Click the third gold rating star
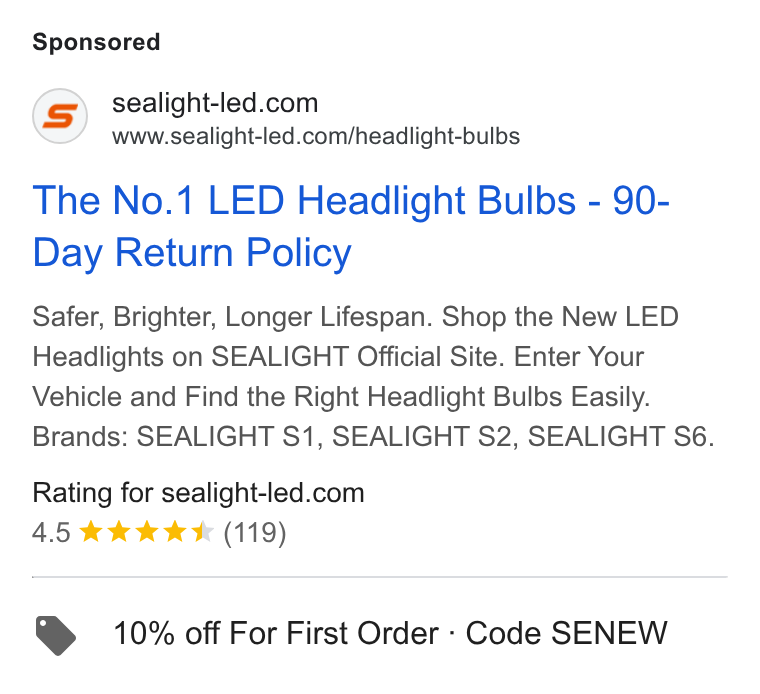760x694 pixels. [x=147, y=532]
